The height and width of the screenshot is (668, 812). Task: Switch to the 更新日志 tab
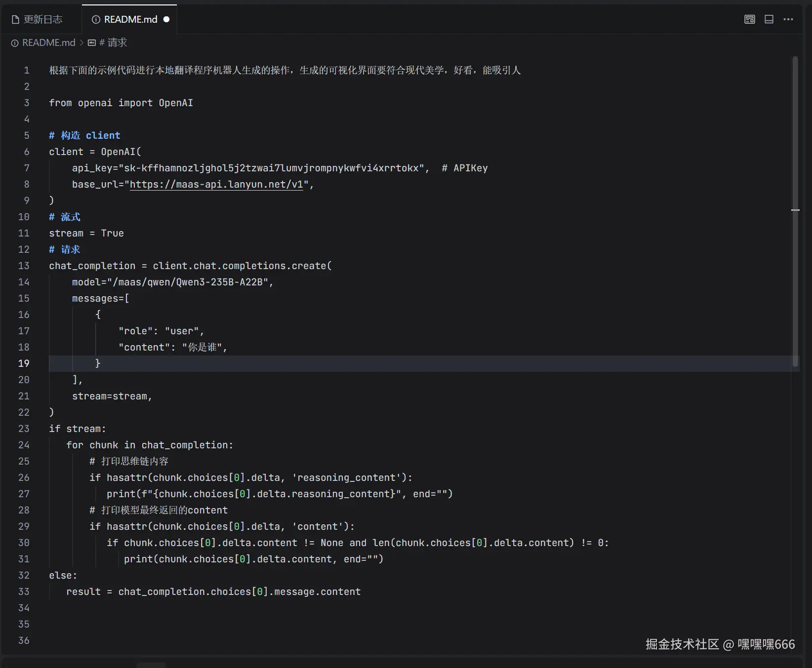41,19
